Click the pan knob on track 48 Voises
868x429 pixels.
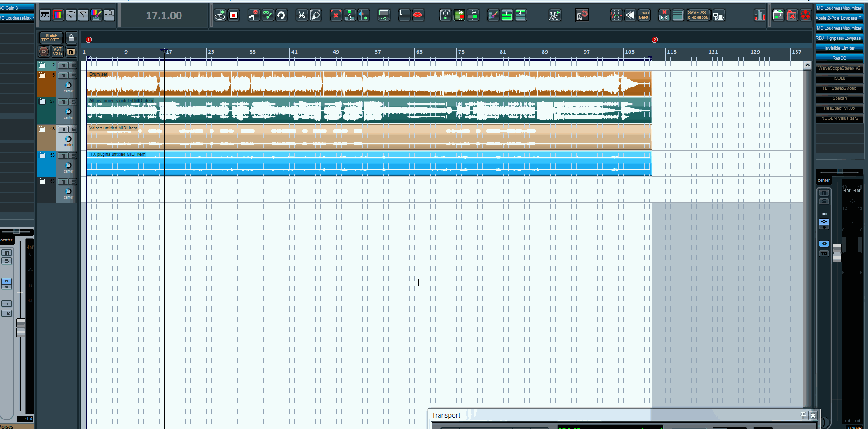pos(68,139)
